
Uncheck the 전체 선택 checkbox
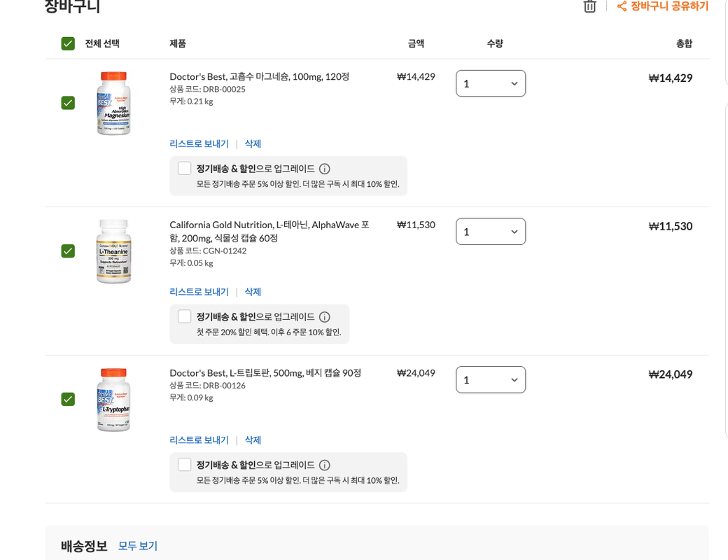tap(69, 43)
